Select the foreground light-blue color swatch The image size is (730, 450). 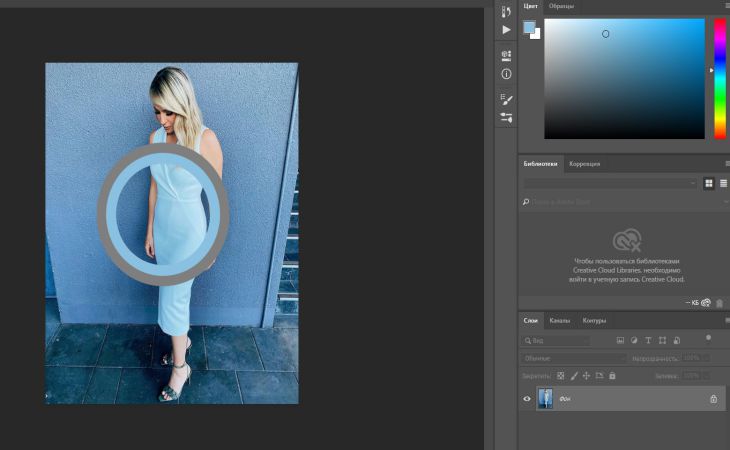[529, 27]
